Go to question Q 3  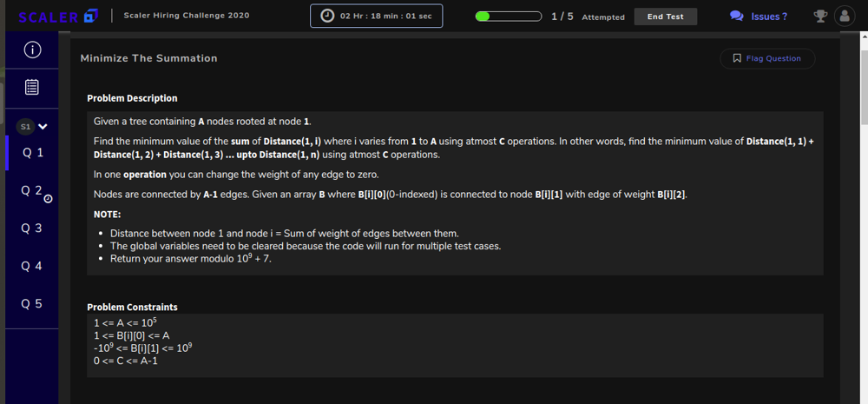coord(31,228)
